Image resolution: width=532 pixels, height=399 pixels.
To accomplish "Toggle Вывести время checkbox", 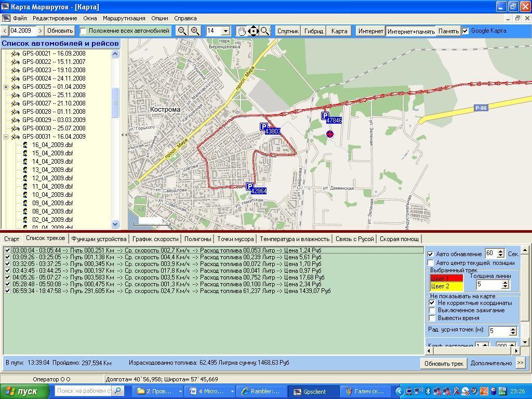I will click(x=432, y=318).
